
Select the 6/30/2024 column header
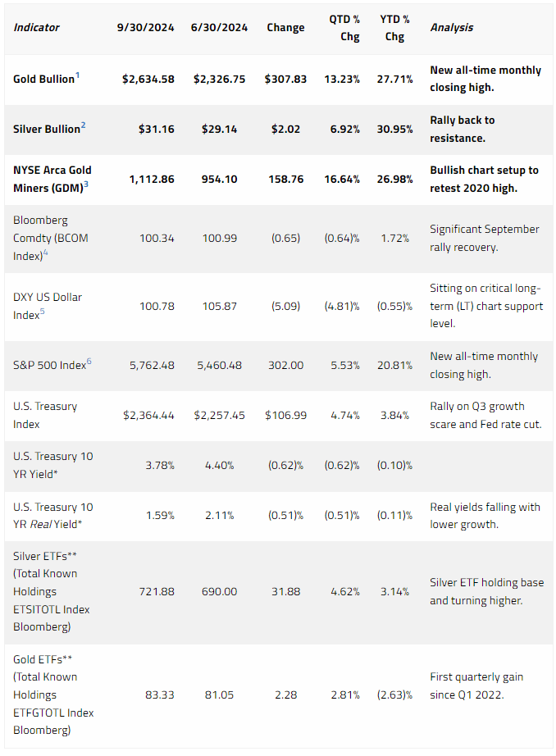tap(220, 28)
